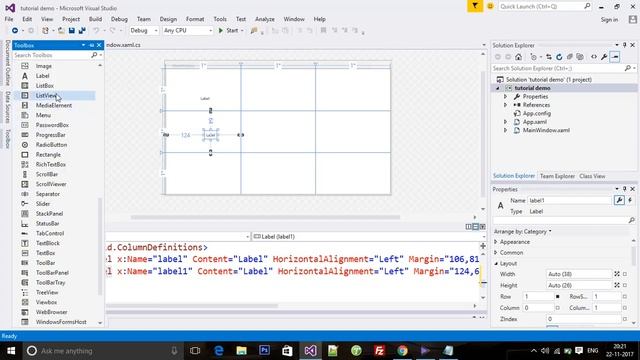The width and height of the screenshot is (640, 360).
Task: Expand the App.xaml node
Action: (505, 122)
